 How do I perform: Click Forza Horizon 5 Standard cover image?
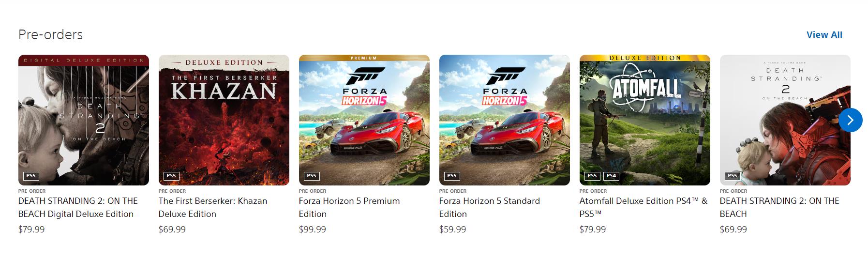coord(505,120)
